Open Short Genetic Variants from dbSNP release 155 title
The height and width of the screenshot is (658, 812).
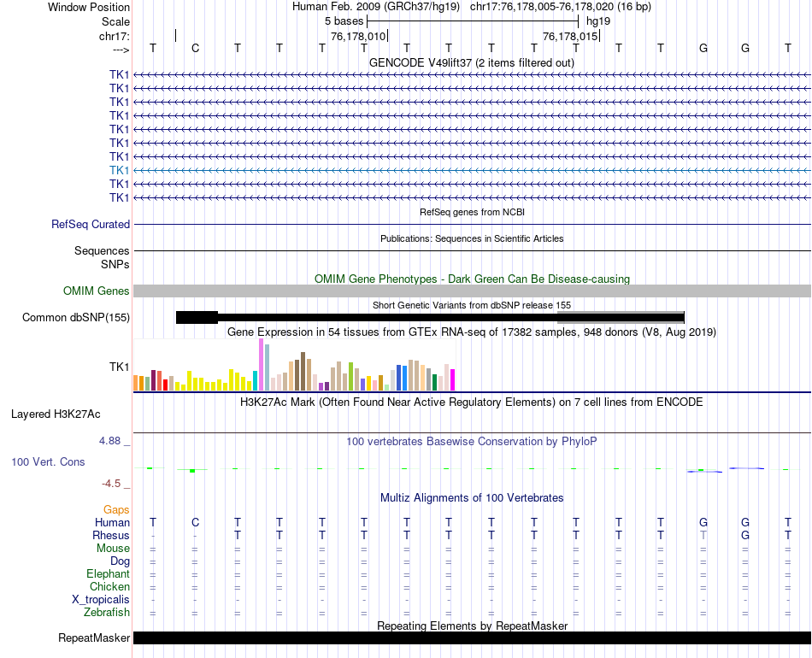(x=472, y=305)
